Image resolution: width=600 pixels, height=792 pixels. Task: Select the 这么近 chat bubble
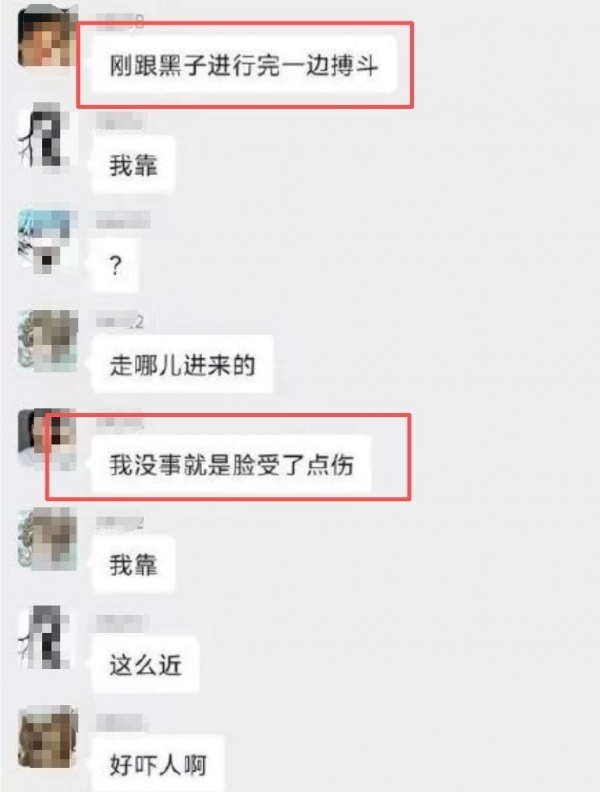pos(145,664)
